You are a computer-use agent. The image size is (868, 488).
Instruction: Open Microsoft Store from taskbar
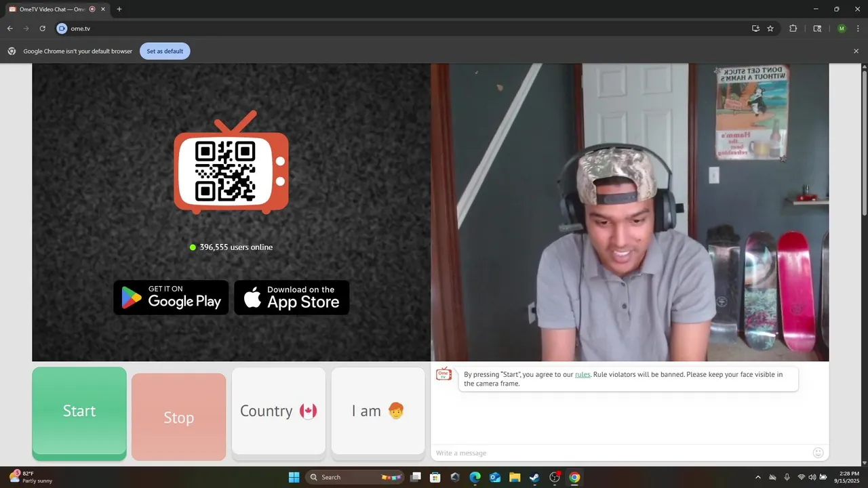tap(435, 477)
